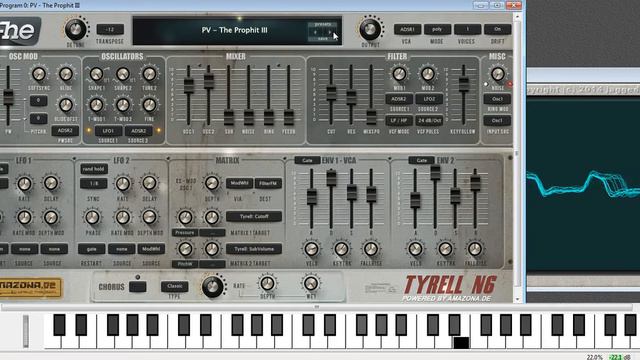This screenshot has width=640, height=360.
Task: Open the Input Src Osc1 selector
Action: (x=497, y=120)
